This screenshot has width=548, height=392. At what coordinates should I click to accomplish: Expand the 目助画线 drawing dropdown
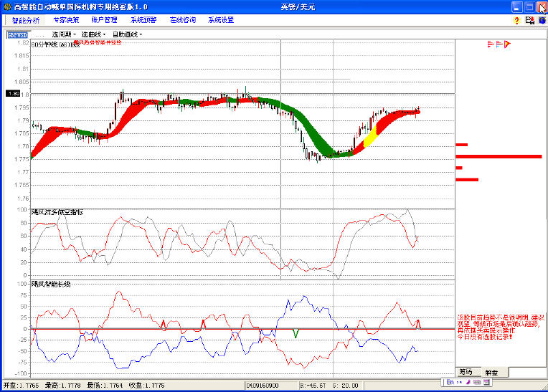pyautogui.click(x=127, y=34)
